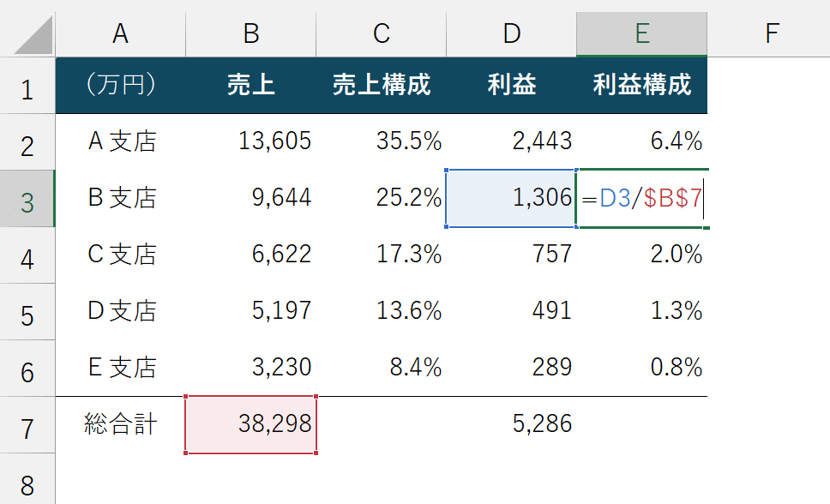Viewport: 830px width, 504px height.
Task: Select row 2 header
Action: pyautogui.click(x=27, y=142)
